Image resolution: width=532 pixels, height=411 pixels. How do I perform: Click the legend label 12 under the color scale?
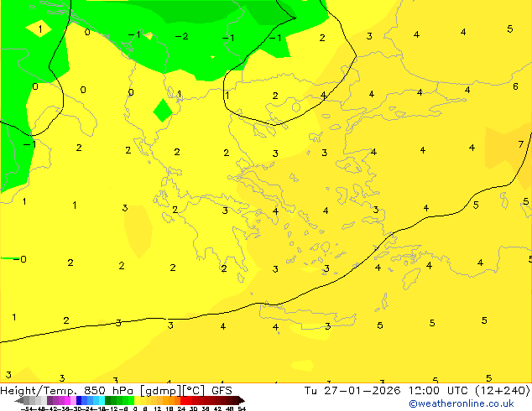click(158, 408)
